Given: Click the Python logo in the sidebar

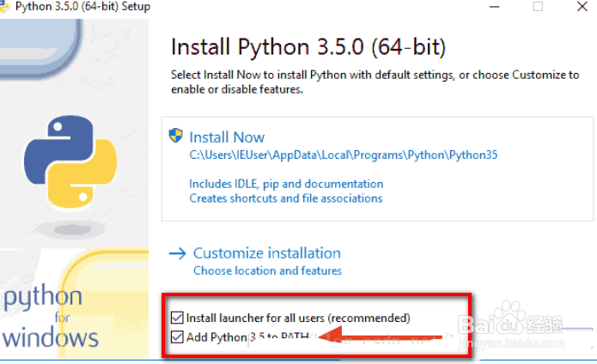Looking at the screenshot, I should click(70, 161).
